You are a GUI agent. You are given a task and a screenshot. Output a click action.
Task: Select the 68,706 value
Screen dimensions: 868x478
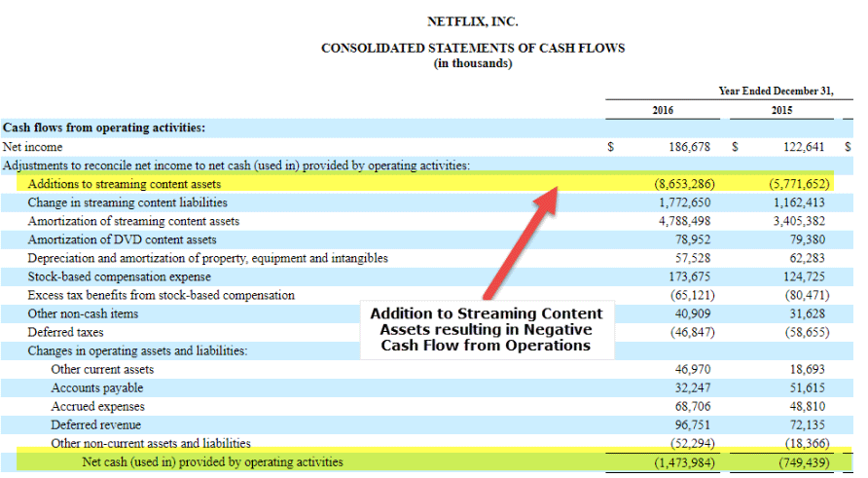click(693, 407)
